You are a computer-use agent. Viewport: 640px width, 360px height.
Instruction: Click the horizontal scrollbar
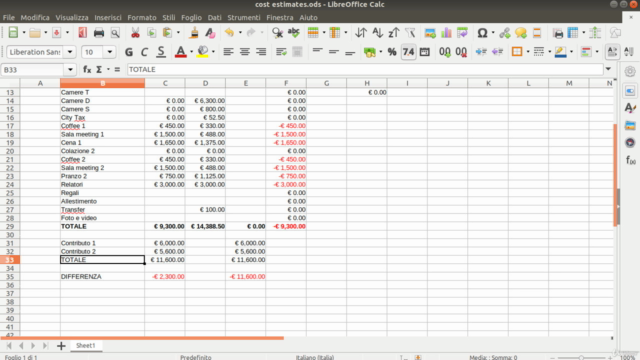tap(142, 338)
